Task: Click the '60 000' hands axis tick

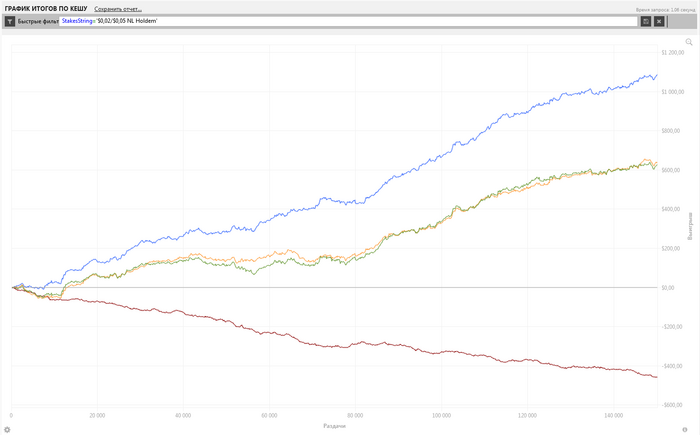Action: 269,415
